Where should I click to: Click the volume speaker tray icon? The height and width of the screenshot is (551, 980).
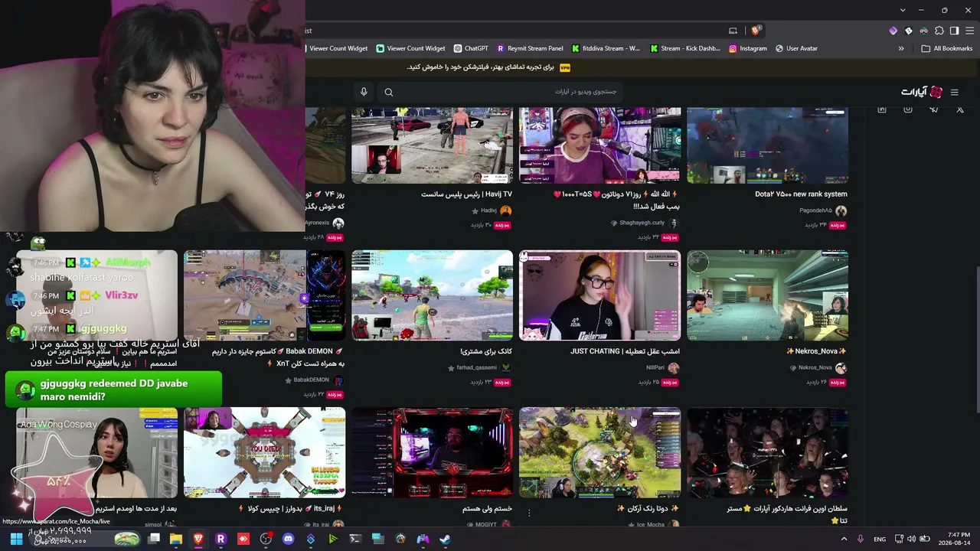(911, 539)
